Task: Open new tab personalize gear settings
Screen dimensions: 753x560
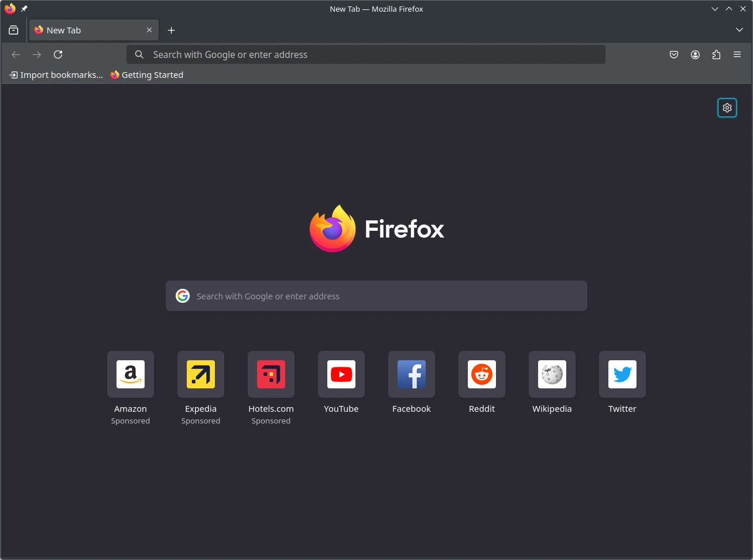Action: pyautogui.click(x=727, y=108)
